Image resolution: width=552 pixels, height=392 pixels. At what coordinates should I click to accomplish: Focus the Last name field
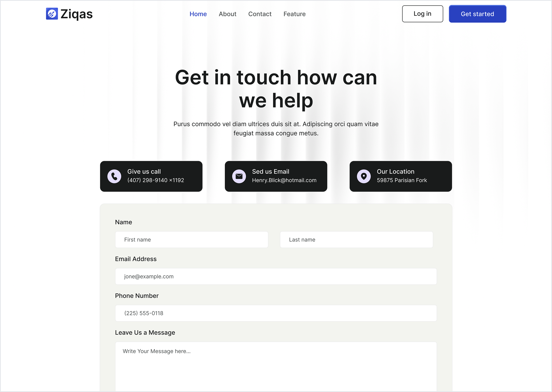[356, 239]
